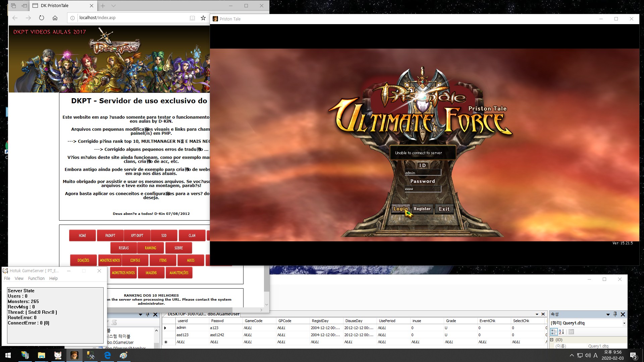Screen dimensions: 644x362
Task: Click the site information icon in the address bar
Action: coord(72,18)
